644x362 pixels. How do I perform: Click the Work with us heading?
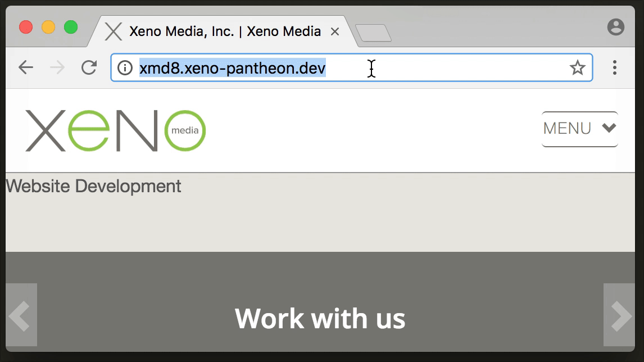coord(320,319)
